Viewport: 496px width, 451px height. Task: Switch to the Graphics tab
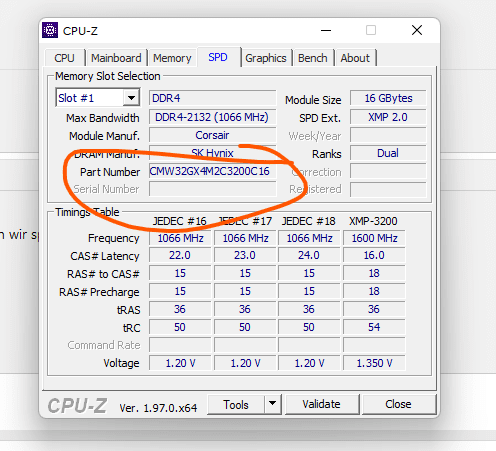(266, 58)
